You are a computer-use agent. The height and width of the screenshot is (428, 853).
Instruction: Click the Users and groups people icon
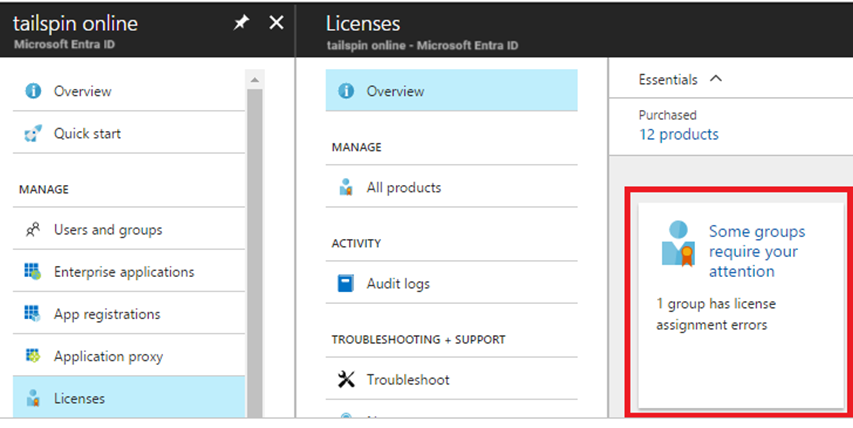point(33,229)
